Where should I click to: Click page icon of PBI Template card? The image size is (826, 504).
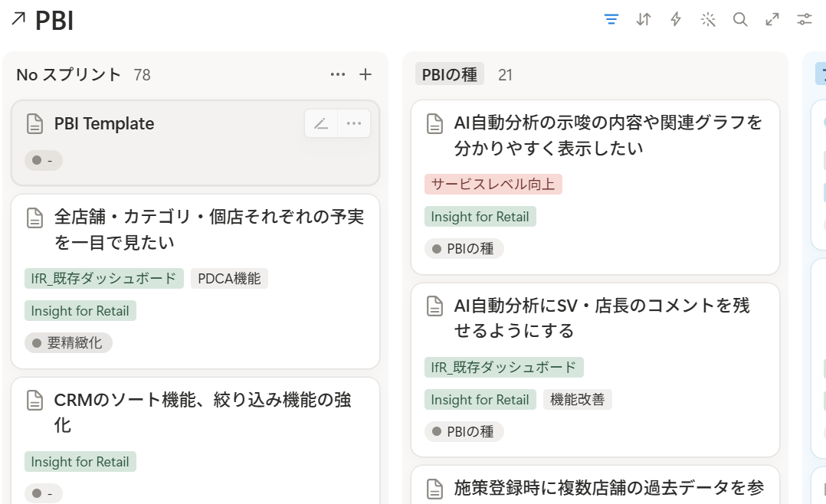pyautogui.click(x=34, y=124)
